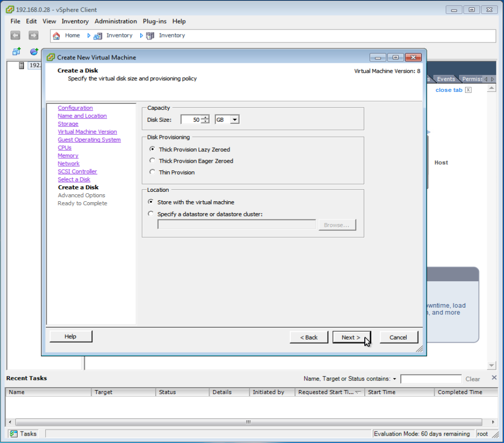The width and height of the screenshot is (504, 443).
Task: Go to Guest Operating System wizard step
Action: pyautogui.click(x=89, y=140)
